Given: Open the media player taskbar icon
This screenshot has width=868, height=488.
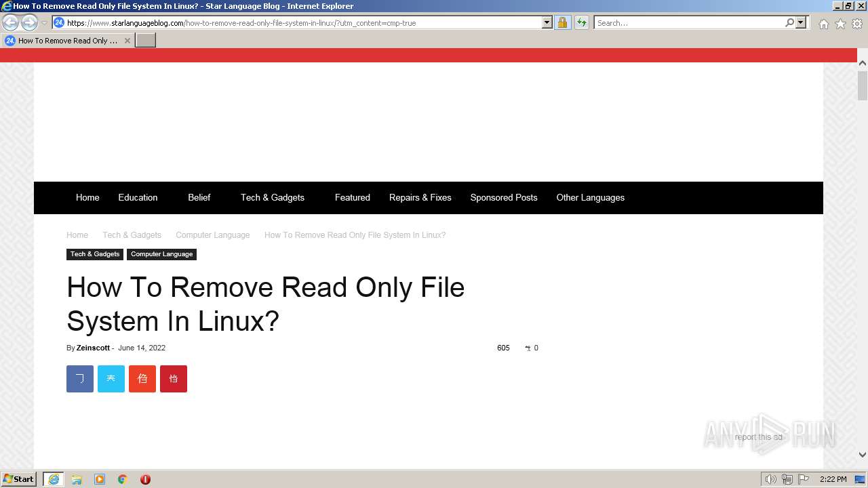Looking at the screenshot, I should click(100, 479).
